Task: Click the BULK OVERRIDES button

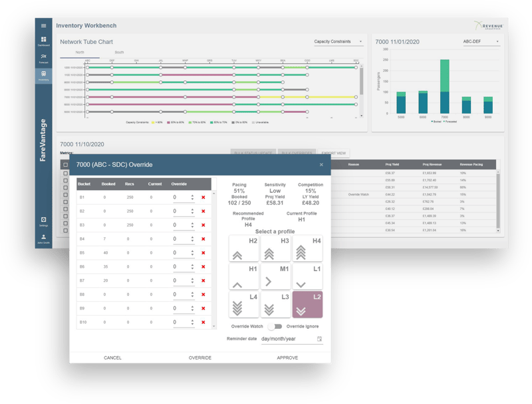Action: (297, 153)
